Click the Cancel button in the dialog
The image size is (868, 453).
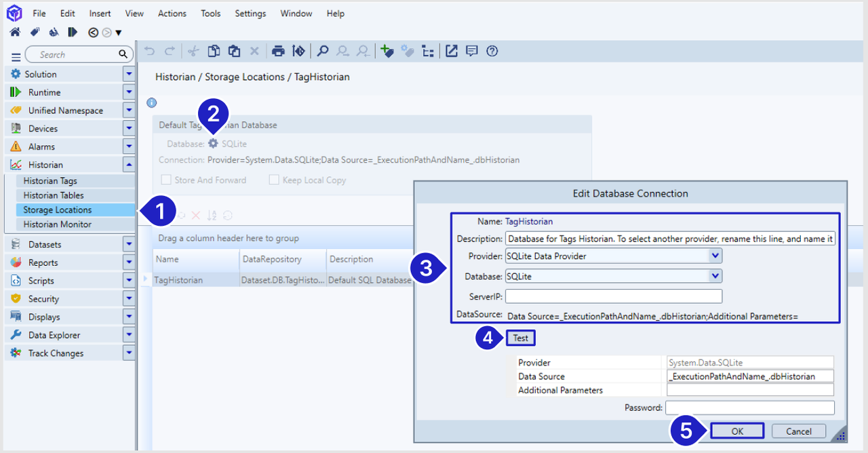798,431
